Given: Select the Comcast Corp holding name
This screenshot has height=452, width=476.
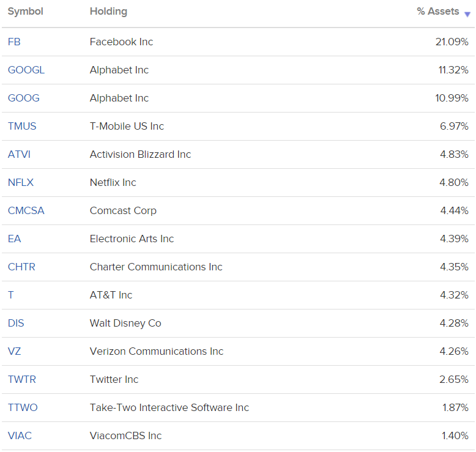Looking at the screenshot, I should pyautogui.click(x=123, y=210).
